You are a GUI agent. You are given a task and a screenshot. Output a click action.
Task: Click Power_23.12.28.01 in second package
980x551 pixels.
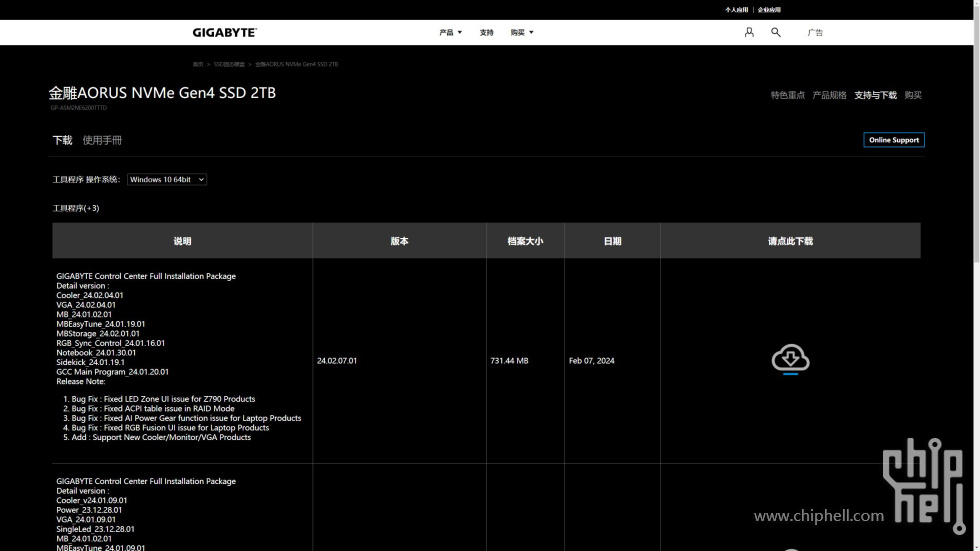tap(89, 510)
